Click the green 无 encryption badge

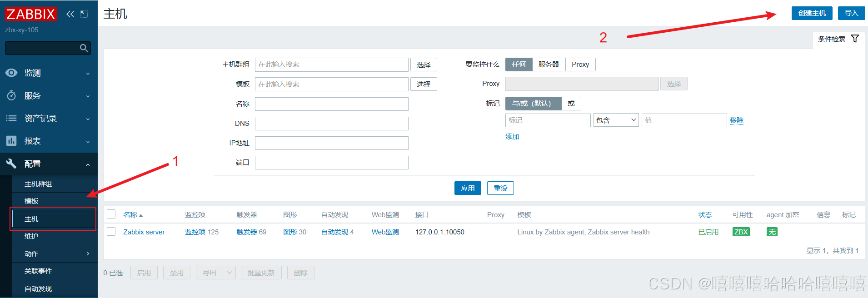tap(772, 232)
